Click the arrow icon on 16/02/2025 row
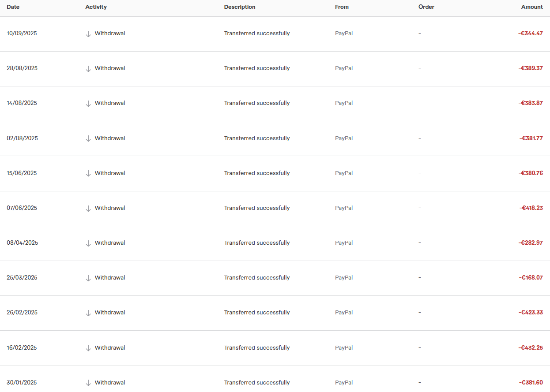 tap(88, 348)
